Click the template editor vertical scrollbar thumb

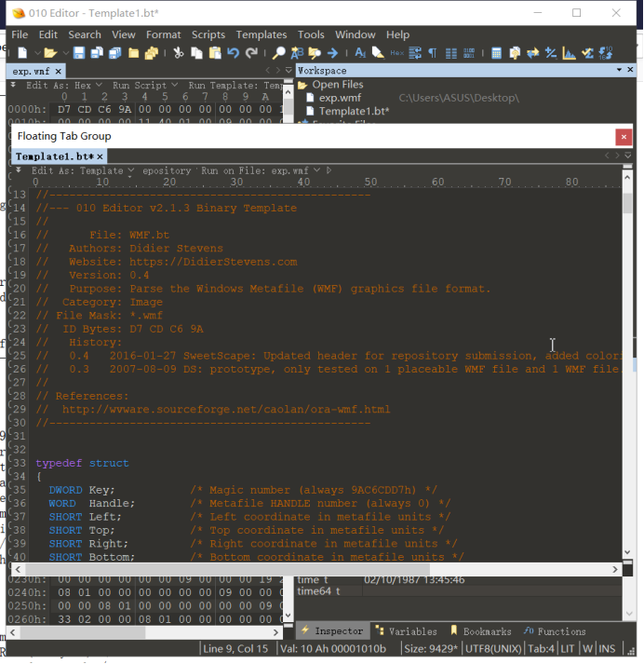(x=627, y=203)
